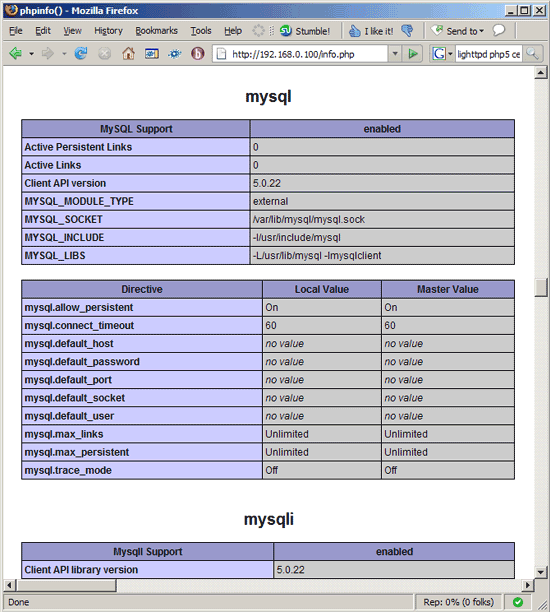Click the 'mysqli' section heading
The width and height of the screenshot is (550, 612).
coord(269,519)
